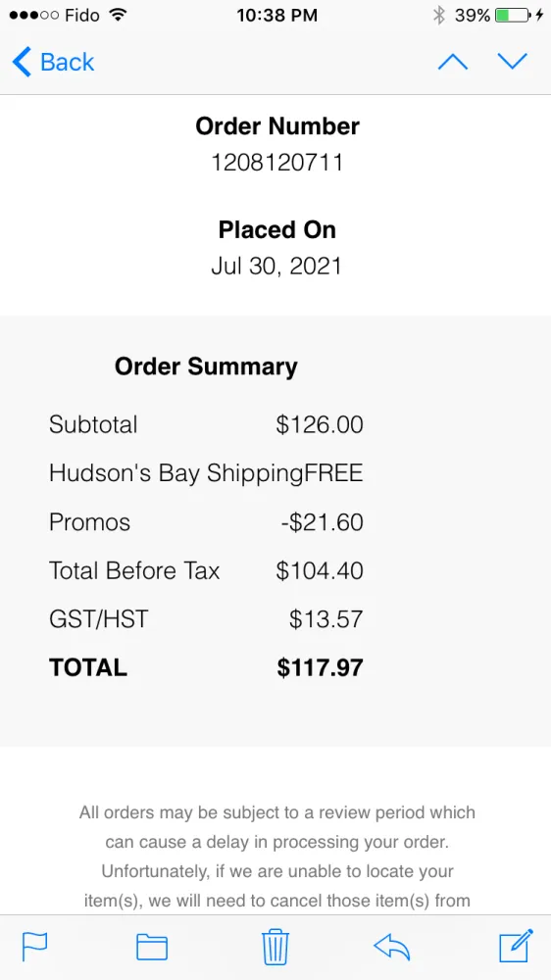Flag this email with the flag icon
Screen dimensions: 551x980
[35, 947]
